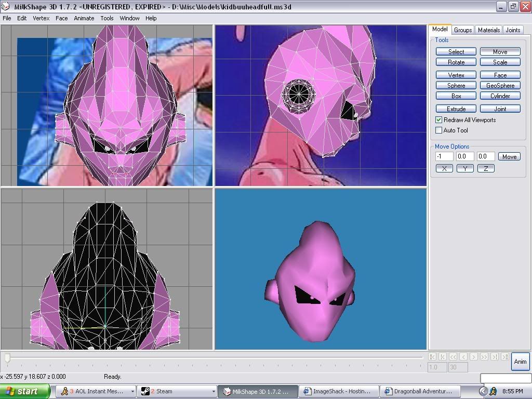Switch to ImageShack browser taskbar item

[x=339, y=391]
